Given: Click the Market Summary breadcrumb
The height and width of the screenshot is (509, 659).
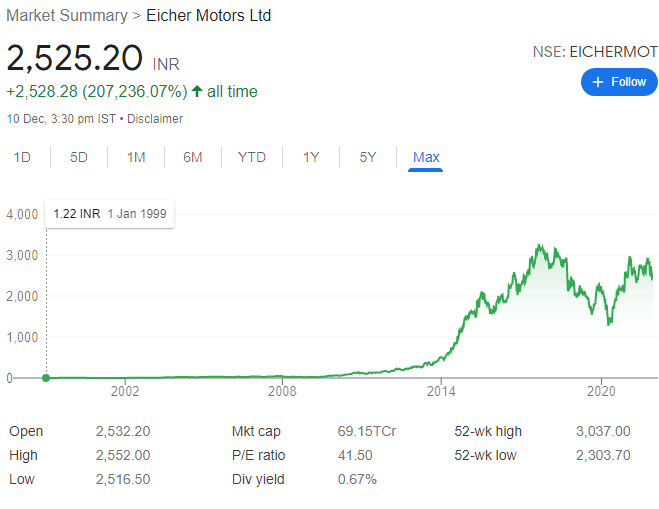Looking at the screenshot, I should point(67,16).
